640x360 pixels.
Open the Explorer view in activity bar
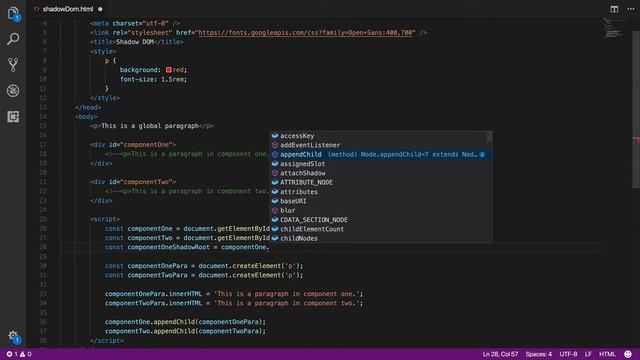13,13
